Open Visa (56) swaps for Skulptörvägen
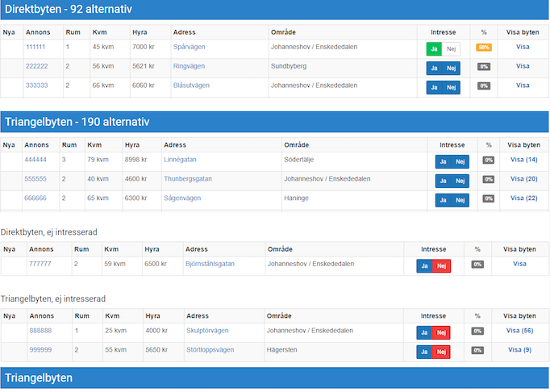Image resolution: width=550 pixels, height=392 pixels. tap(519, 330)
